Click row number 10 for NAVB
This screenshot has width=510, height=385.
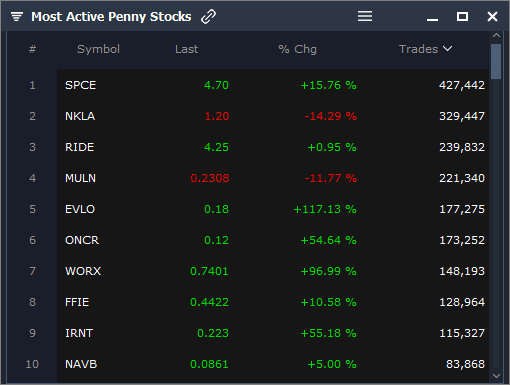pyautogui.click(x=32, y=364)
